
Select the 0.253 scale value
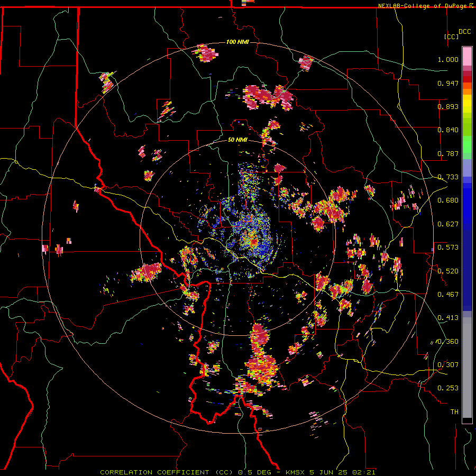(448, 388)
